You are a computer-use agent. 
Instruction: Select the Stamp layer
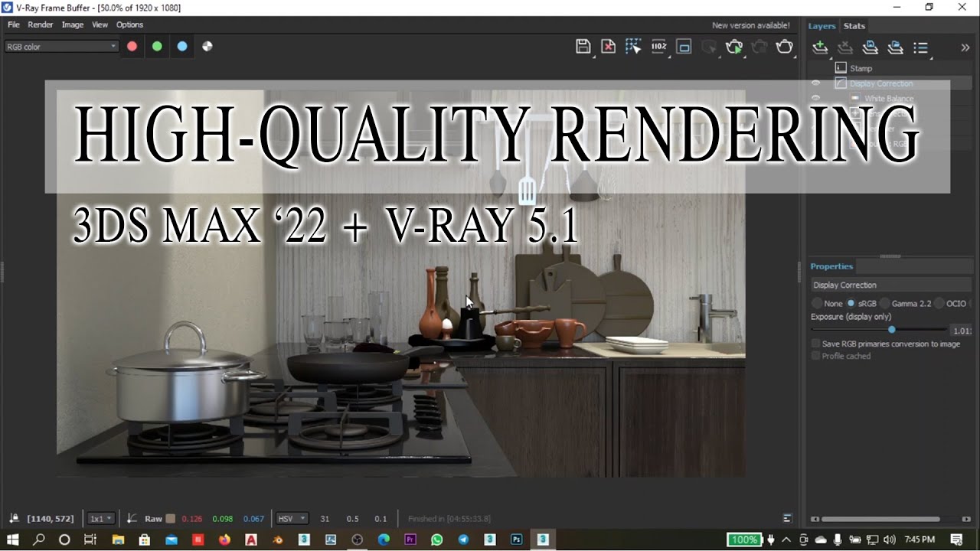click(861, 68)
